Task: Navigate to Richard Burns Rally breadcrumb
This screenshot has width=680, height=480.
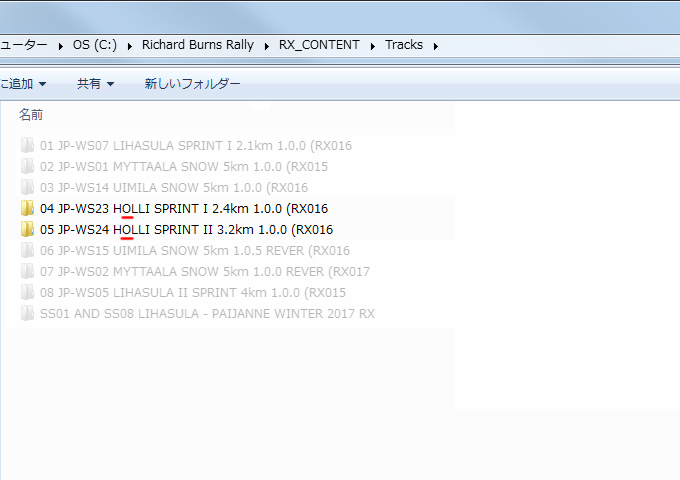Action: point(198,45)
